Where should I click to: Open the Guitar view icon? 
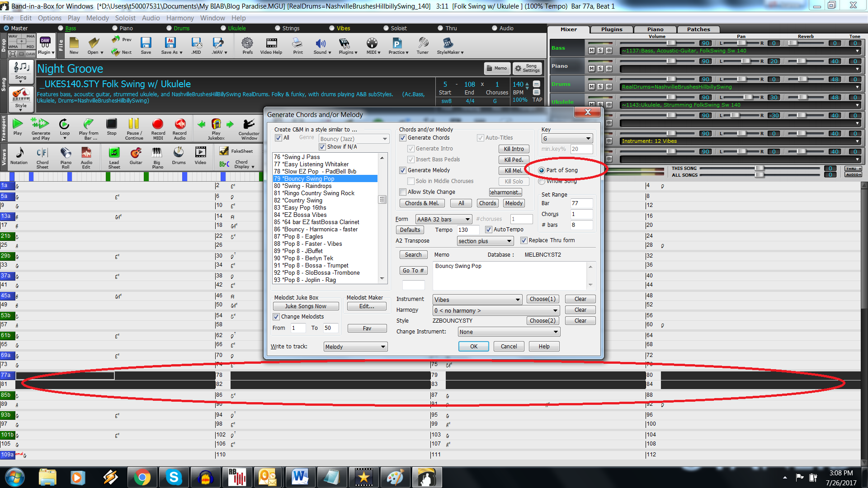click(136, 156)
